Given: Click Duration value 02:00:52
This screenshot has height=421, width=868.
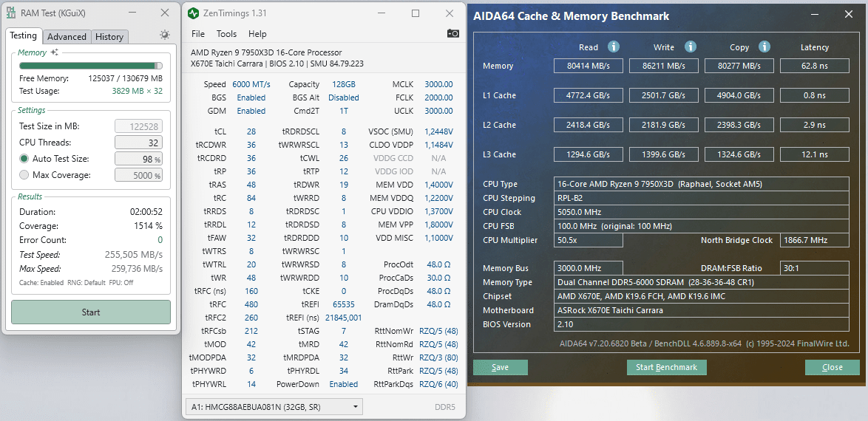Looking at the screenshot, I should pos(146,212).
